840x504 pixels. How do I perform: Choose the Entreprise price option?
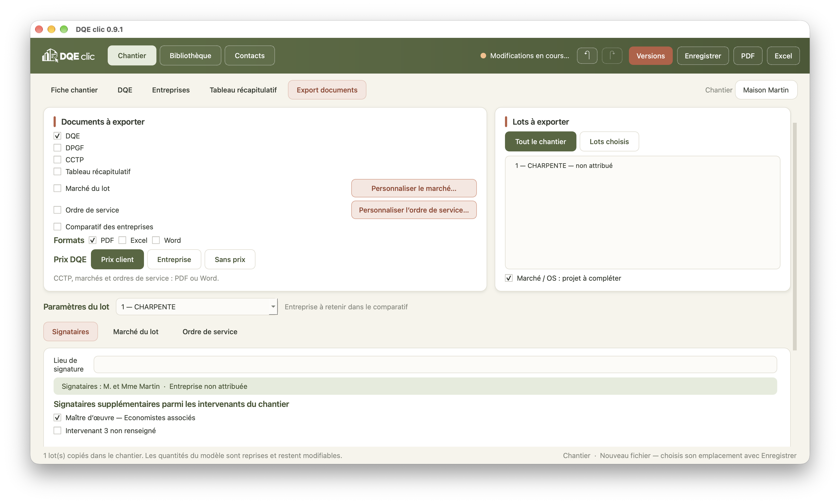coord(174,260)
